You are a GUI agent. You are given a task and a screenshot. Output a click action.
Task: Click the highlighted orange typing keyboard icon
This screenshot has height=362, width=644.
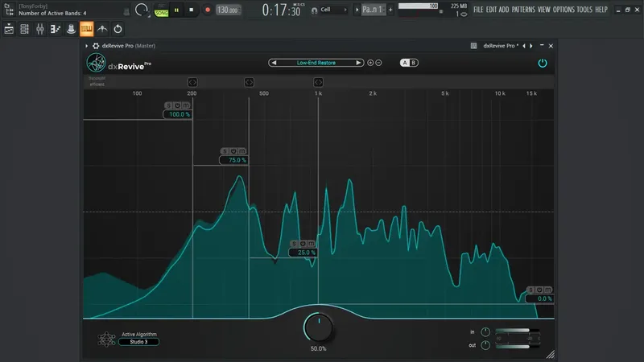click(86, 29)
